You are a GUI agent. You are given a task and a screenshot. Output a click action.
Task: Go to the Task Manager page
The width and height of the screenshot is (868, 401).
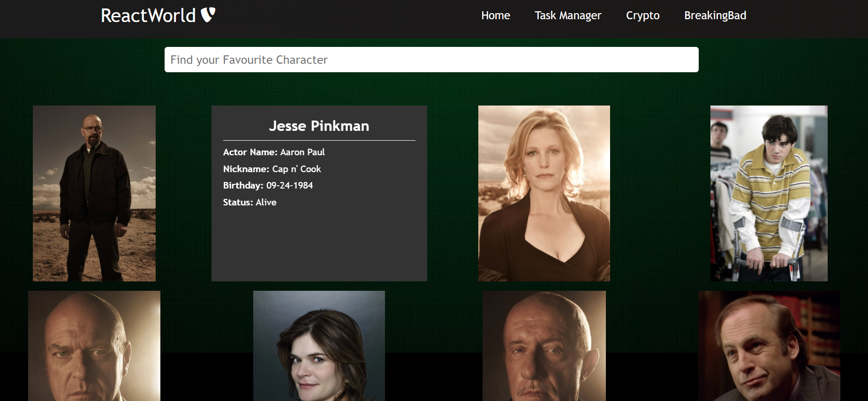tap(568, 15)
